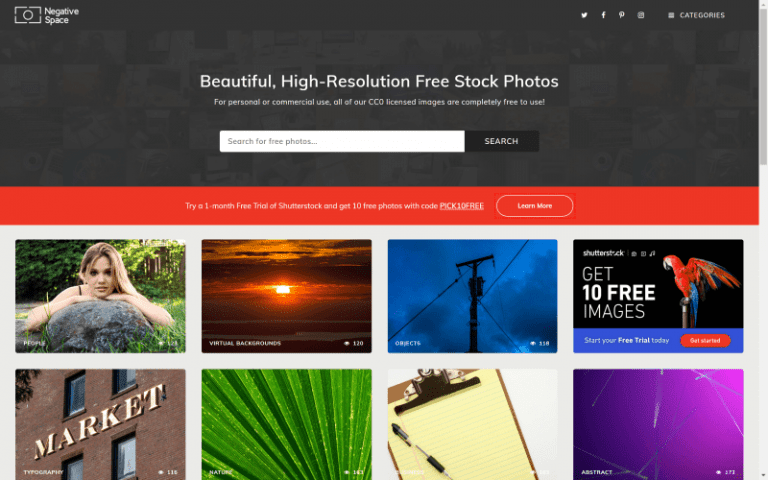Click the Learn More button
The image size is (768, 480).
click(534, 206)
